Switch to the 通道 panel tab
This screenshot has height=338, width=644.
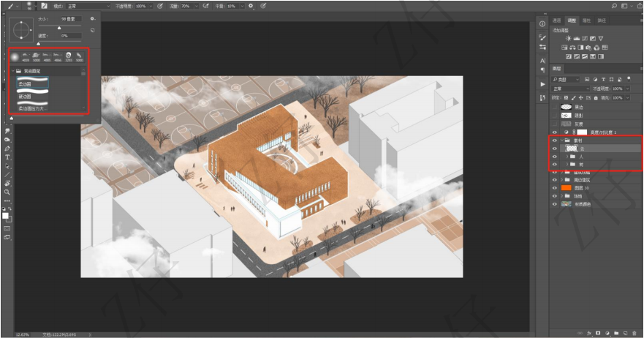point(557,20)
